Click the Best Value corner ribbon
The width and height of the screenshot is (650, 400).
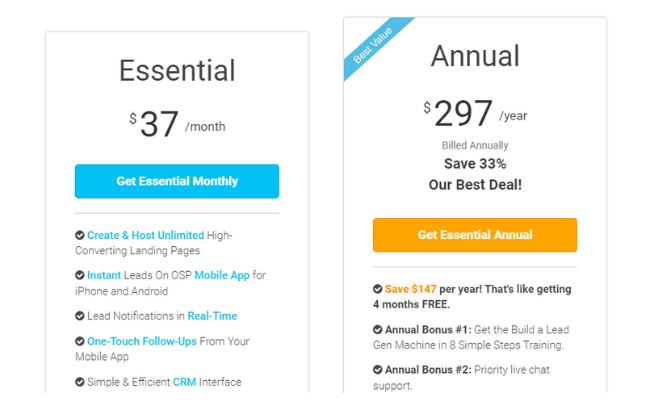pyautogui.click(x=372, y=45)
